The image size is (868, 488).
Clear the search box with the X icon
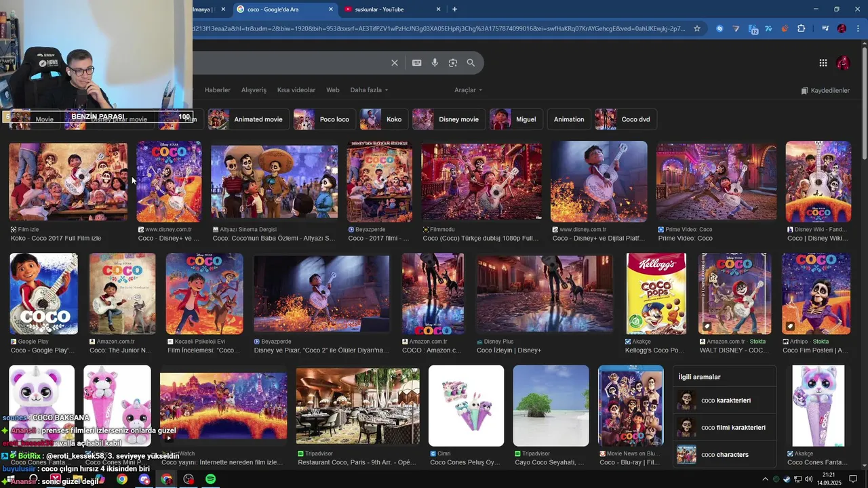[x=395, y=63]
